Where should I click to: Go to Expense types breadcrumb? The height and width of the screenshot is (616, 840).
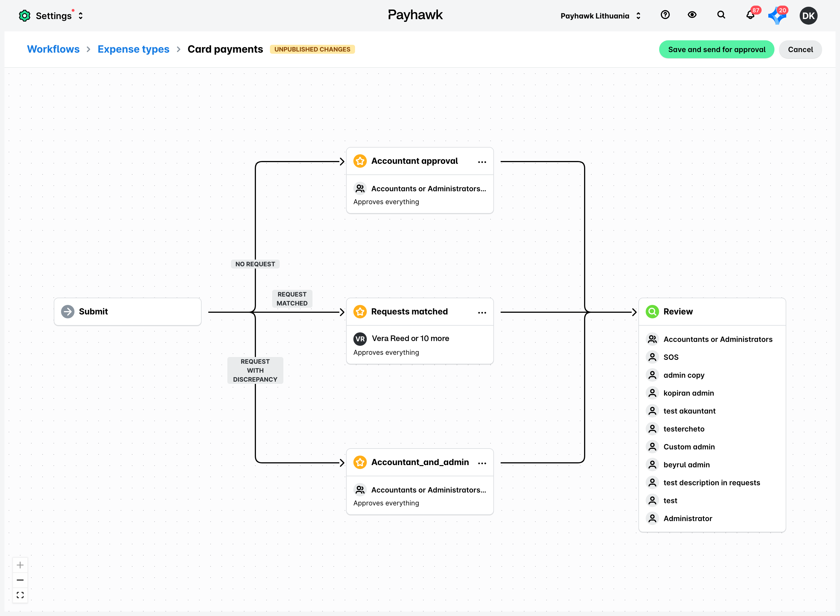[x=134, y=49]
